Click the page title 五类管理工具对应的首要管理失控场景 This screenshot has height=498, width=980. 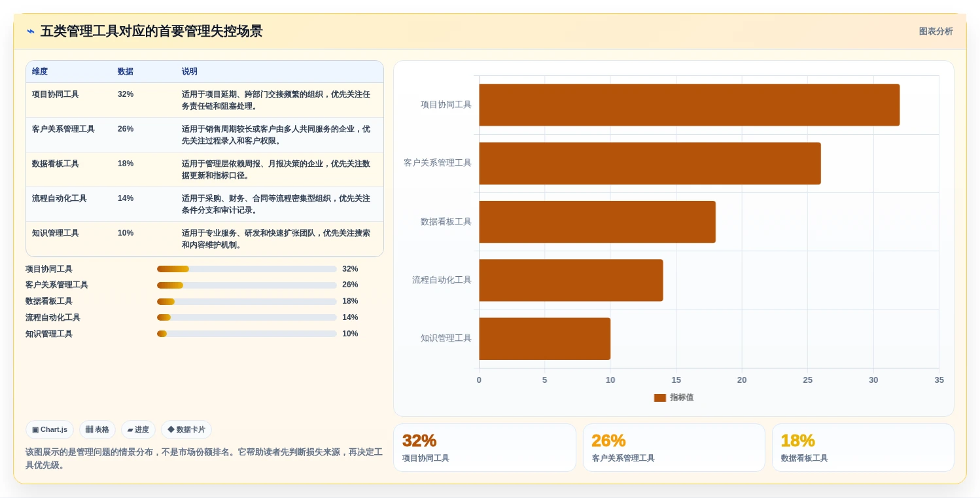pyautogui.click(x=151, y=31)
